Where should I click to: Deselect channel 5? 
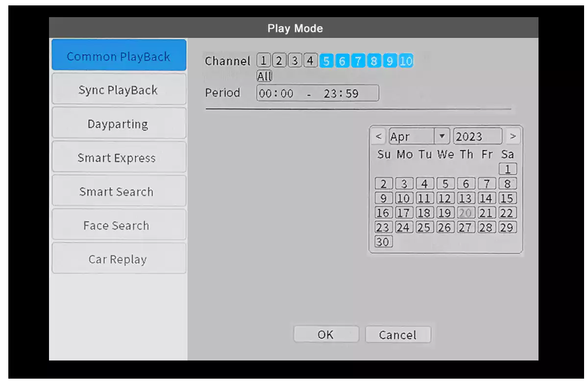pyautogui.click(x=326, y=61)
